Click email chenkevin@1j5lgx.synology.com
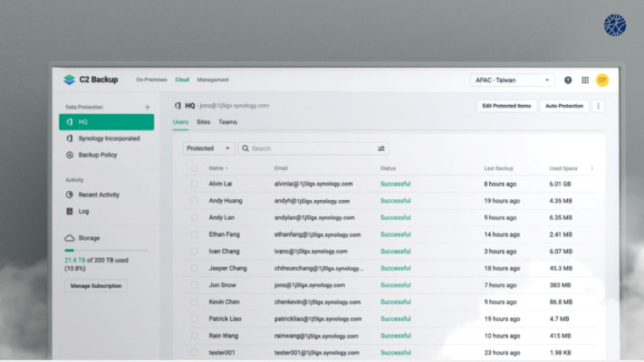Image resolution: width=644 pixels, height=362 pixels. (x=317, y=301)
